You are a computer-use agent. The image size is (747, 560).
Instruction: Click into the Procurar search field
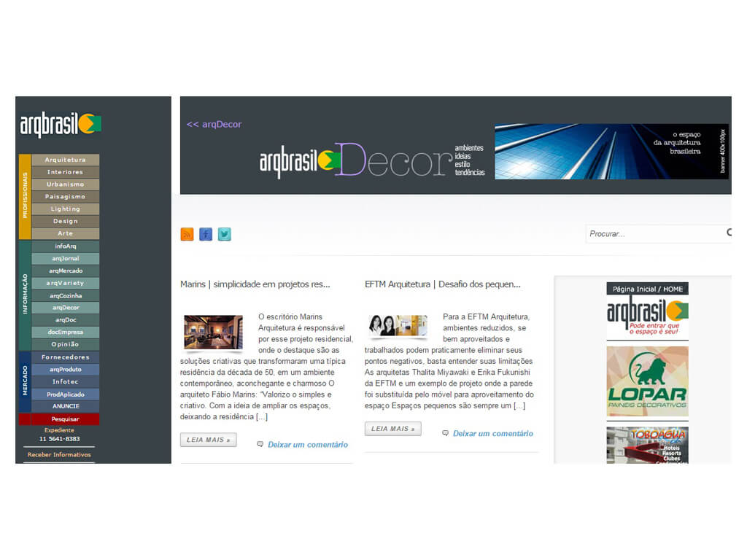tap(653, 234)
